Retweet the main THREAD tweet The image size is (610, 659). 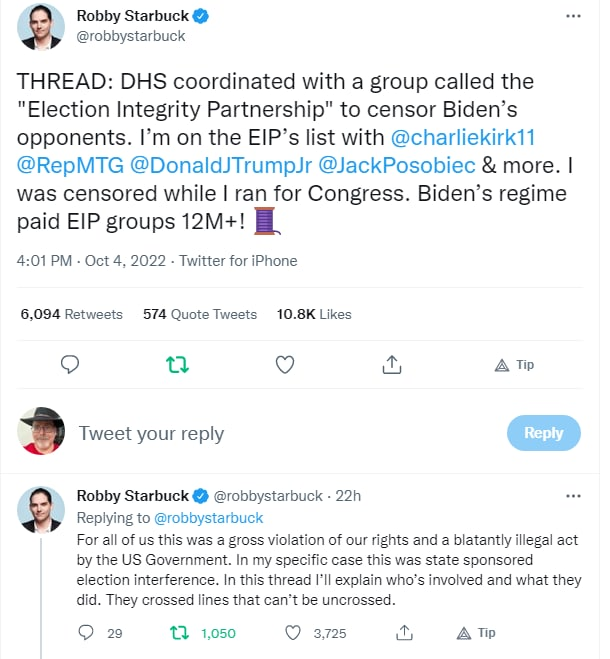pos(177,365)
